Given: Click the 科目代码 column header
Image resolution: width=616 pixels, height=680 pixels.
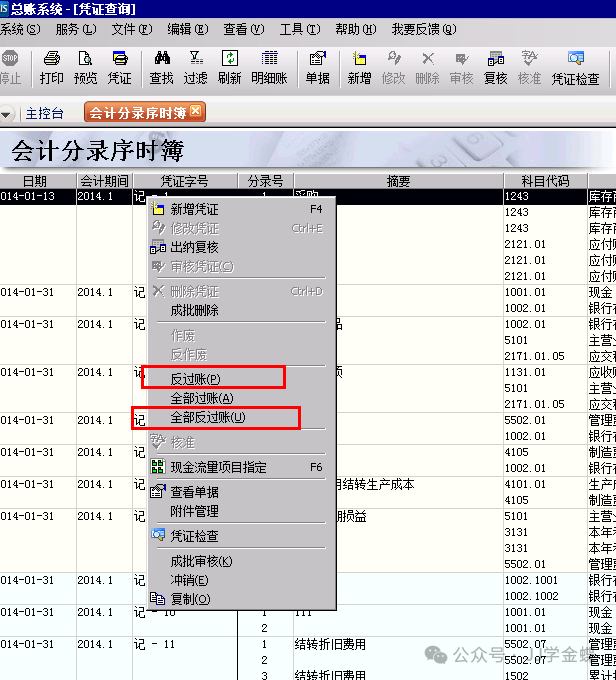Looking at the screenshot, I should pos(544,181).
